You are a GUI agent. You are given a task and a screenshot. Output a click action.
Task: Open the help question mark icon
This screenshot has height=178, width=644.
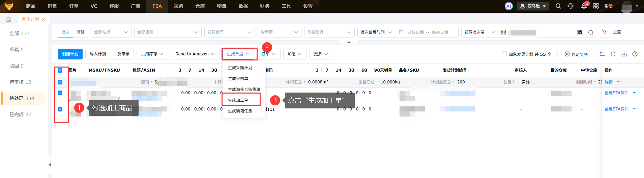(x=635, y=54)
